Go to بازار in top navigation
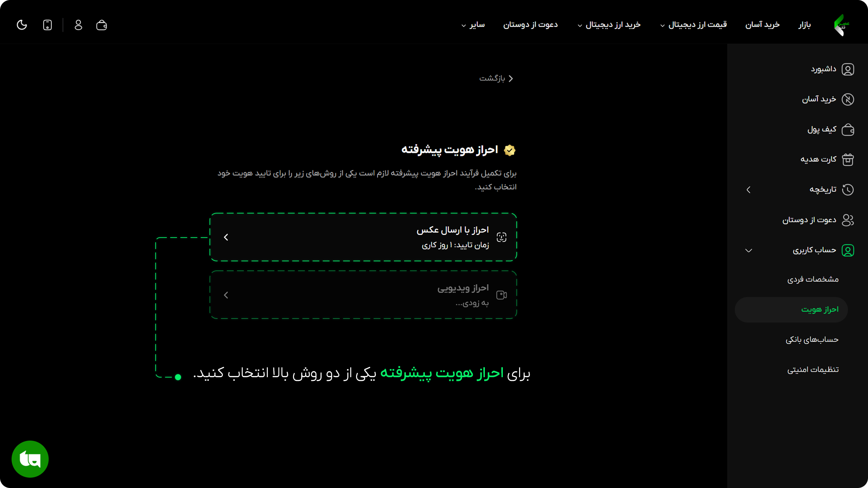This screenshot has height=488, width=868. coord(804,25)
